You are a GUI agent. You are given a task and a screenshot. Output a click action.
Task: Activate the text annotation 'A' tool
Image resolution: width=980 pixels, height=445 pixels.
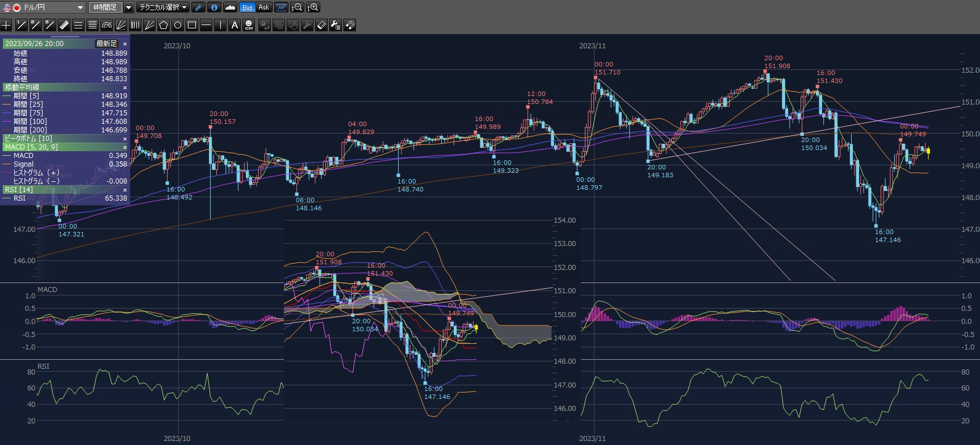234,25
